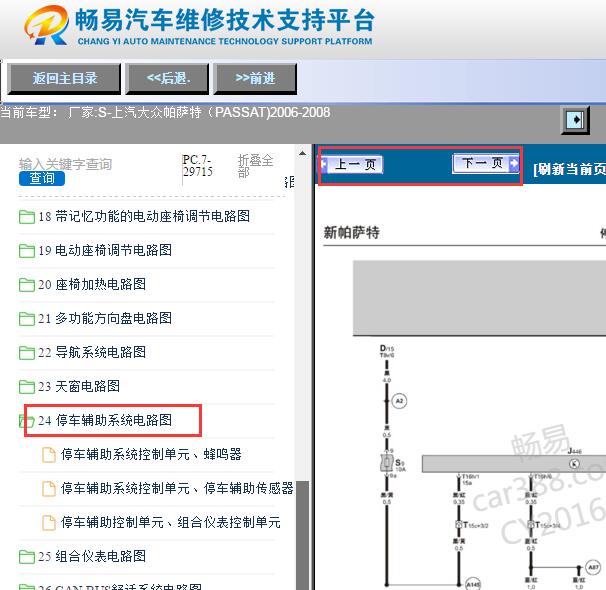Viewport: 606px width, 590px height.
Task: Click document icon for 停车辅助系统控制单元、蜂鸣器
Action: (49, 455)
